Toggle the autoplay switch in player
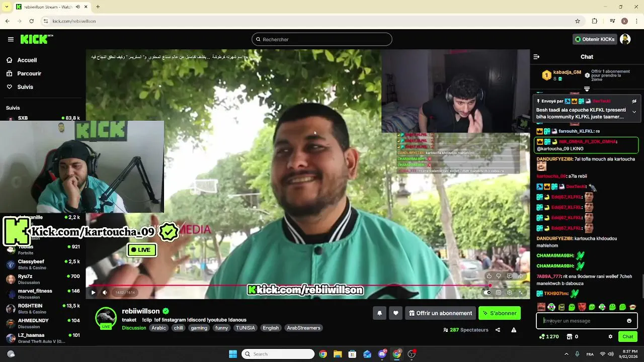The image size is (644, 362). (x=487, y=292)
